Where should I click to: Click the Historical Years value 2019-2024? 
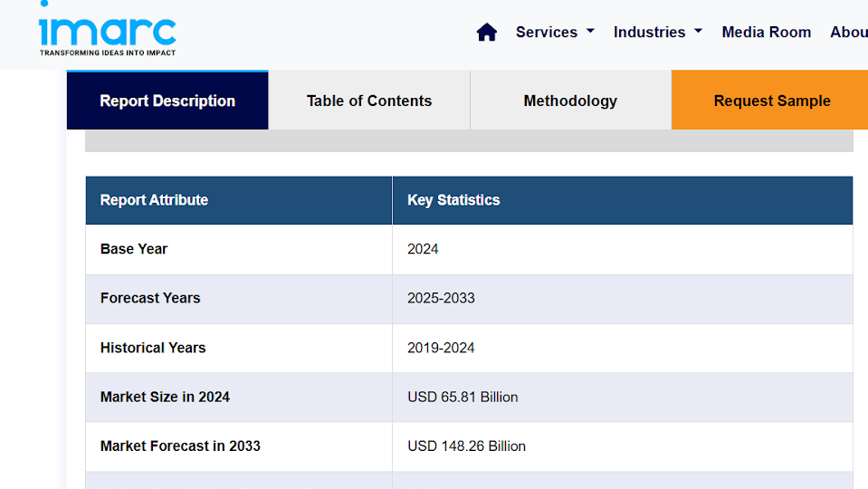click(441, 348)
